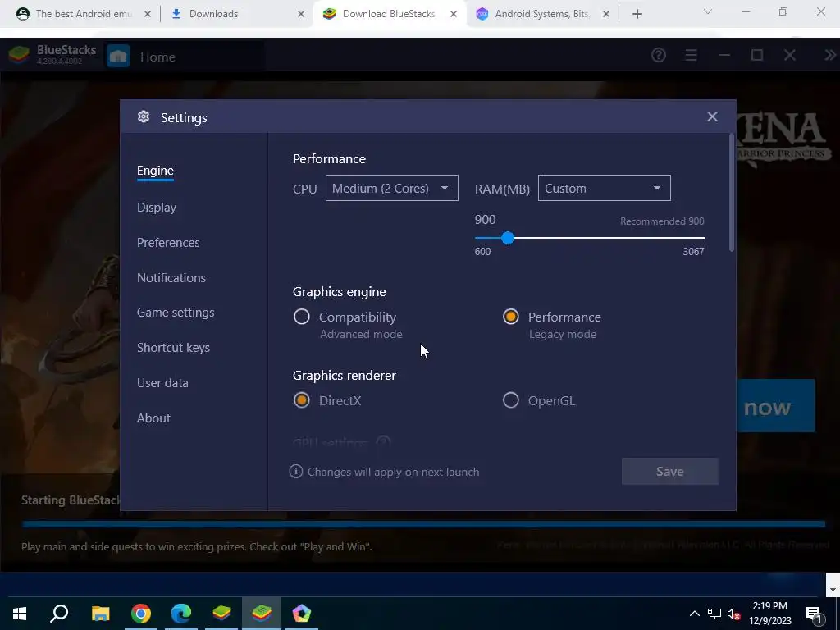This screenshot has width=840, height=630.
Task: Click the Settings gear icon
Action: [x=143, y=116]
